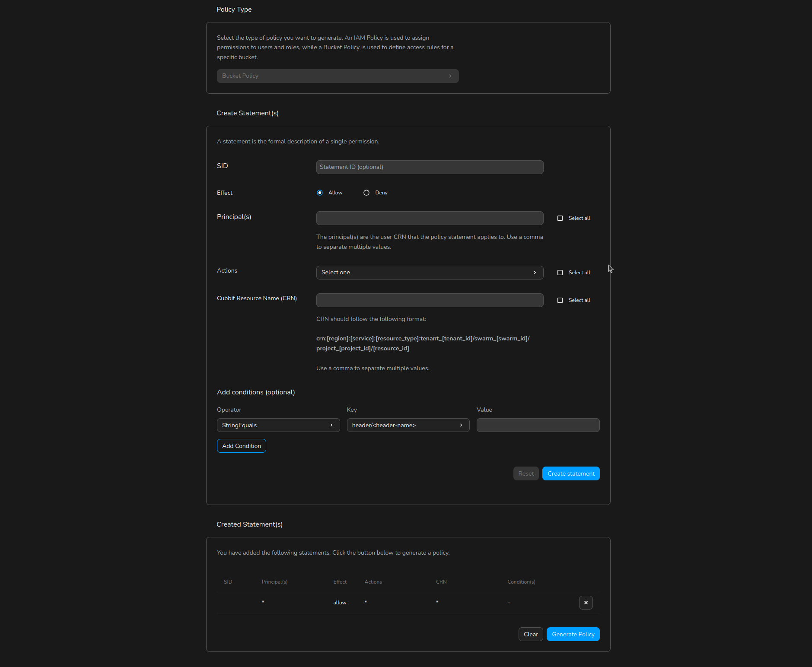This screenshot has height=667, width=812.
Task: Click the Generate Policy button
Action: 573,634
